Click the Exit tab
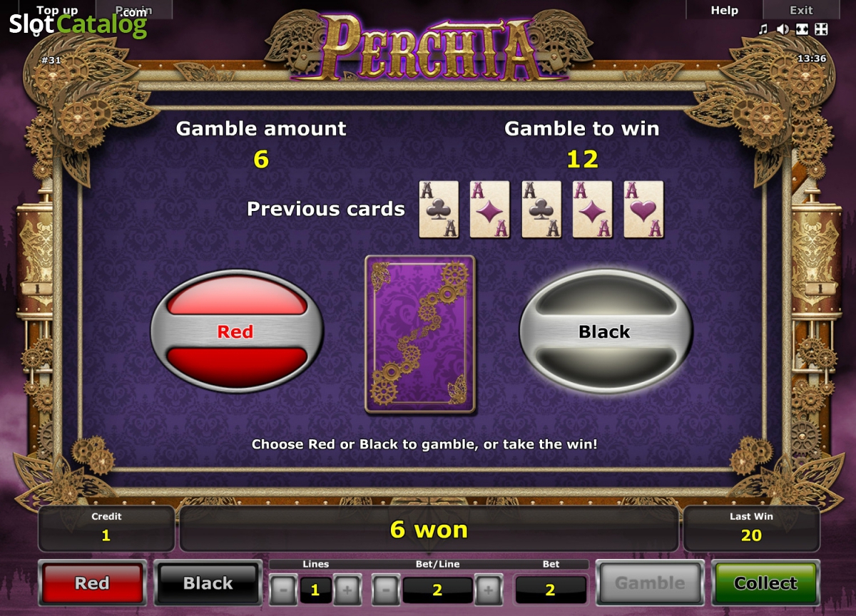 (x=801, y=10)
